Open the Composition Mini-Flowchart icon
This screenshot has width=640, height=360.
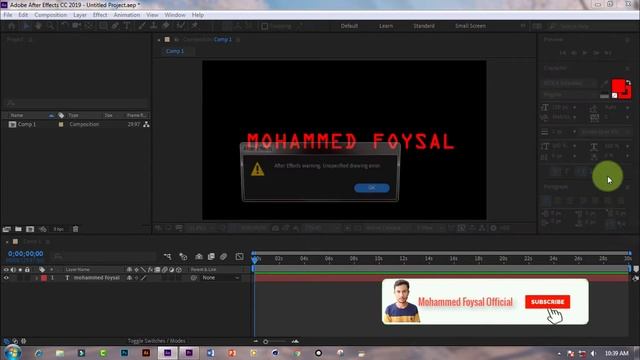point(167,256)
